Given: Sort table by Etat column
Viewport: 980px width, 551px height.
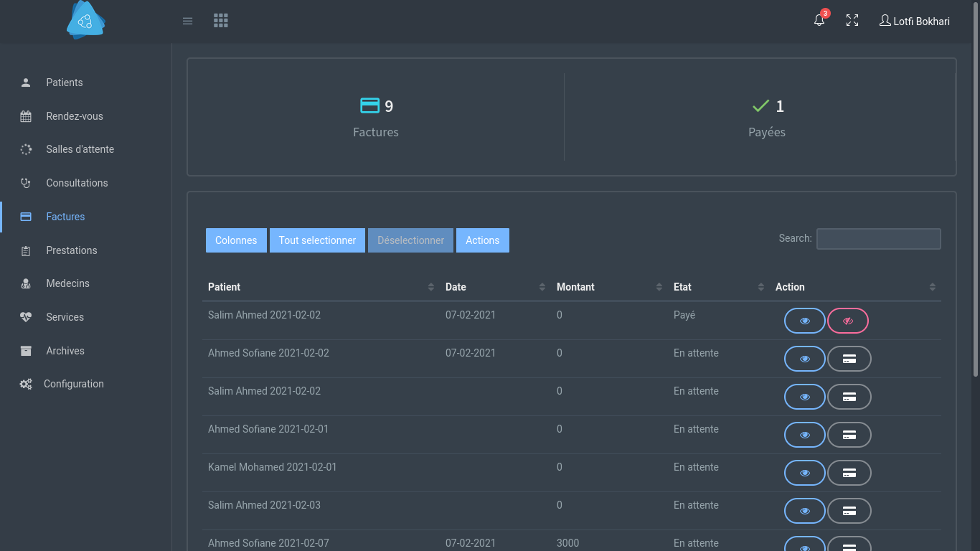Looking at the screenshot, I should click(x=719, y=287).
